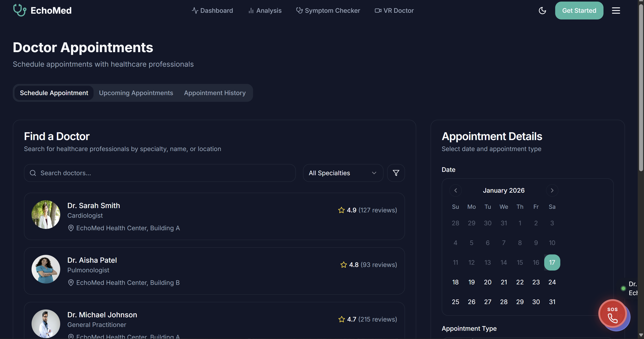
Task: Switch to the Upcoming Appointments tab
Action: [136, 93]
